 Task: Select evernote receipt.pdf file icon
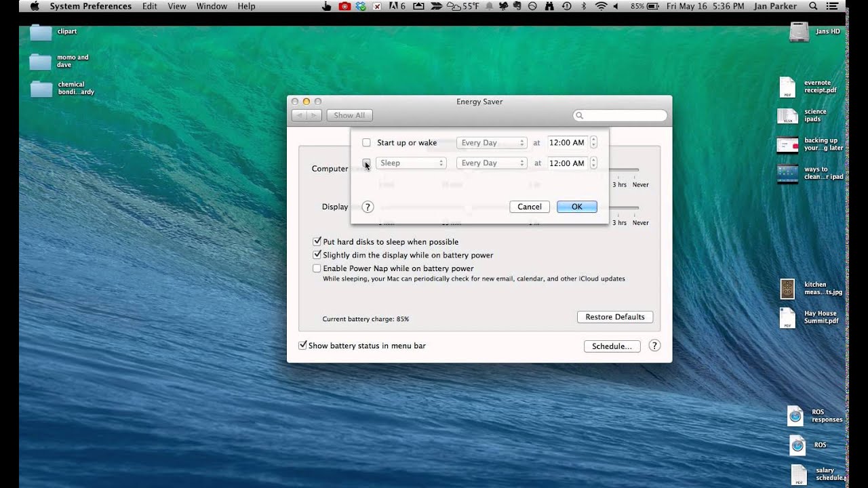[x=787, y=87]
